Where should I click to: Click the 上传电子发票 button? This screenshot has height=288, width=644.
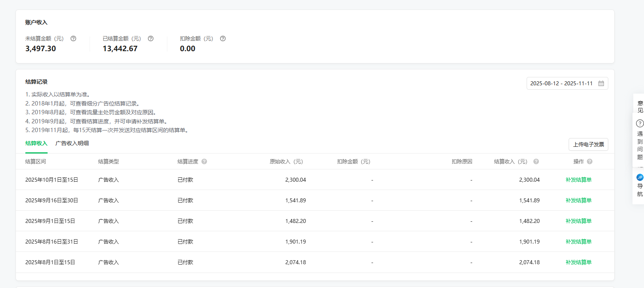(x=588, y=144)
